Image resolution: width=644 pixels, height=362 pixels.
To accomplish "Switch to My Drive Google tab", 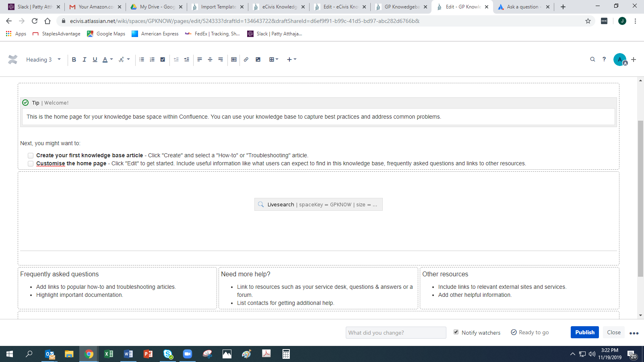I will 157,7.
